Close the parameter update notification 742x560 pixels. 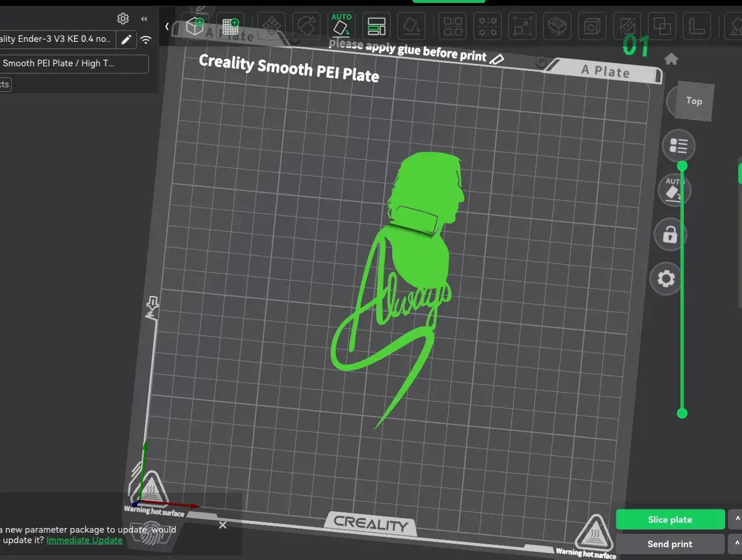tap(222, 525)
